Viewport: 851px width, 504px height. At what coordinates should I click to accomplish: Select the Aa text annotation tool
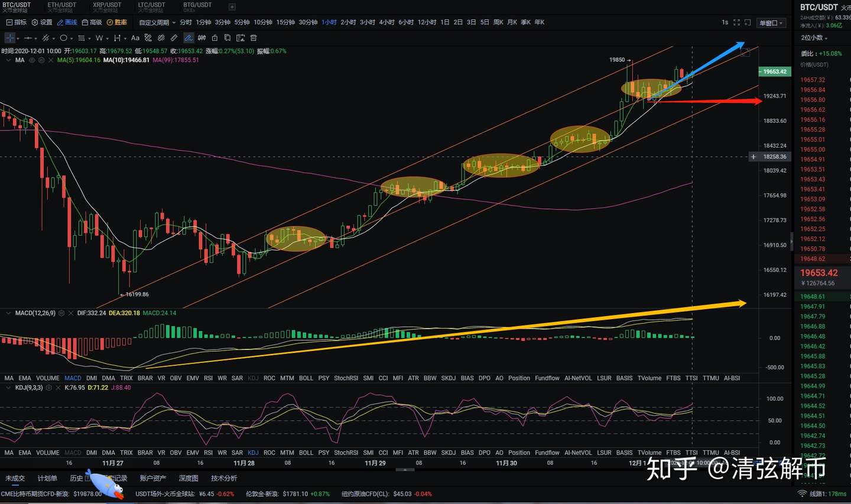pyautogui.click(x=135, y=38)
